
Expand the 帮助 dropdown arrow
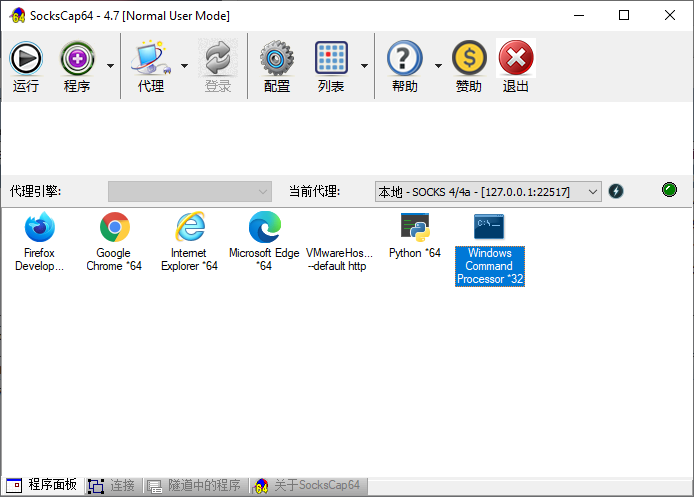click(438, 66)
